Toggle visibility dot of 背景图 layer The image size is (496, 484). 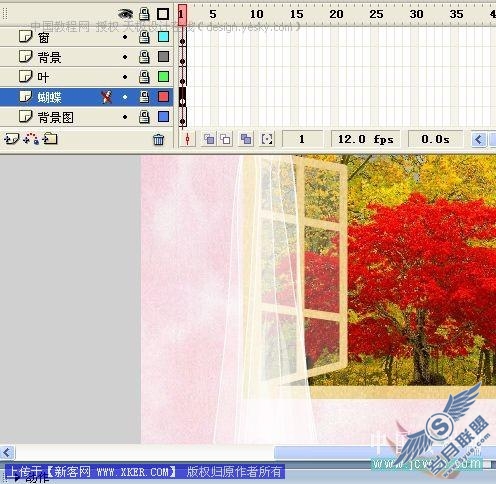pyautogui.click(x=125, y=117)
